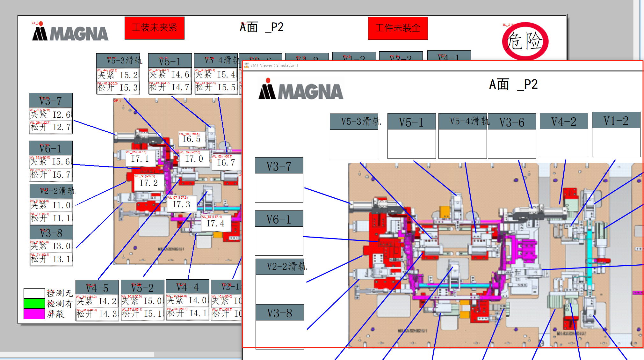Select the V4-5 header in the editor window
Viewport: 644px width, 360px height.
pos(97,287)
